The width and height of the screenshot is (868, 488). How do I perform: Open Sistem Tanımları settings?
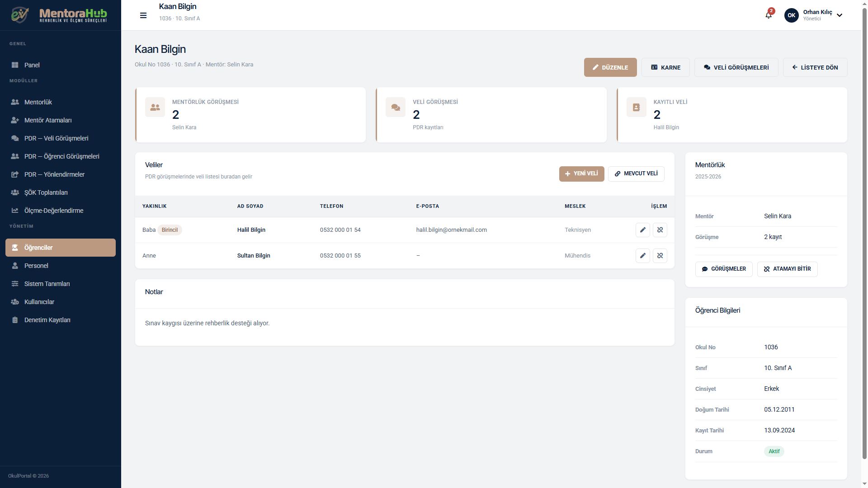pyautogui.click(x=61, y=284)
